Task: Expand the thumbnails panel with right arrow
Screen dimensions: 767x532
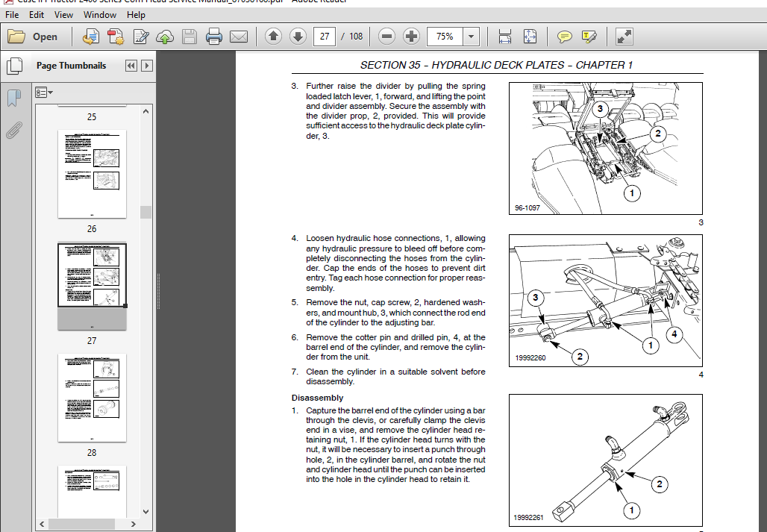Action: 147,66
